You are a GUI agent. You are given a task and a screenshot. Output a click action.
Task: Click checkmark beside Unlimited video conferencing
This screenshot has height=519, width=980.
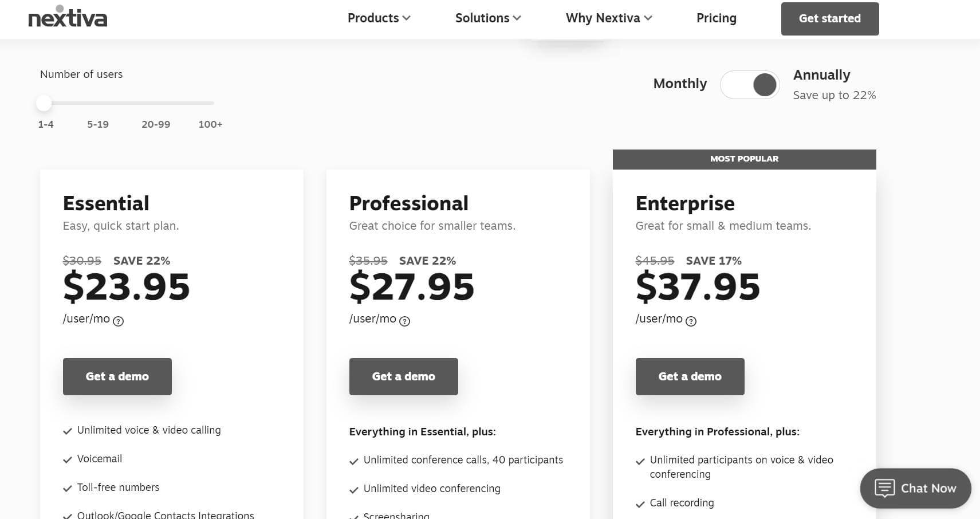(354, 490)
